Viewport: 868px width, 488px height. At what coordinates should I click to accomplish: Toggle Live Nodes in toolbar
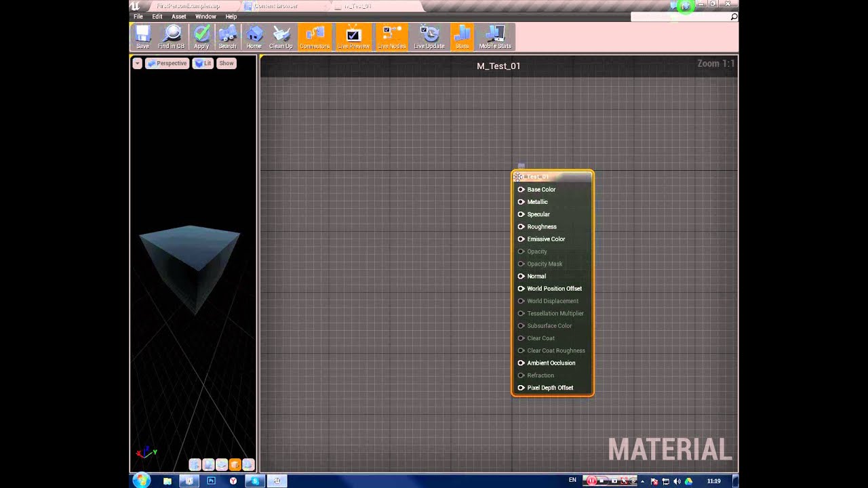(391, 37)
